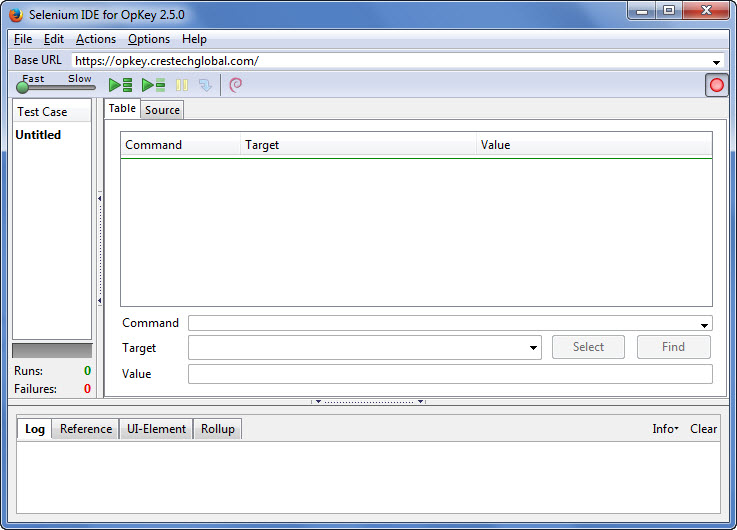Switch to the Table tab
Screen dimensions: 737x530
pyautogui.click(x=122, y=109)
